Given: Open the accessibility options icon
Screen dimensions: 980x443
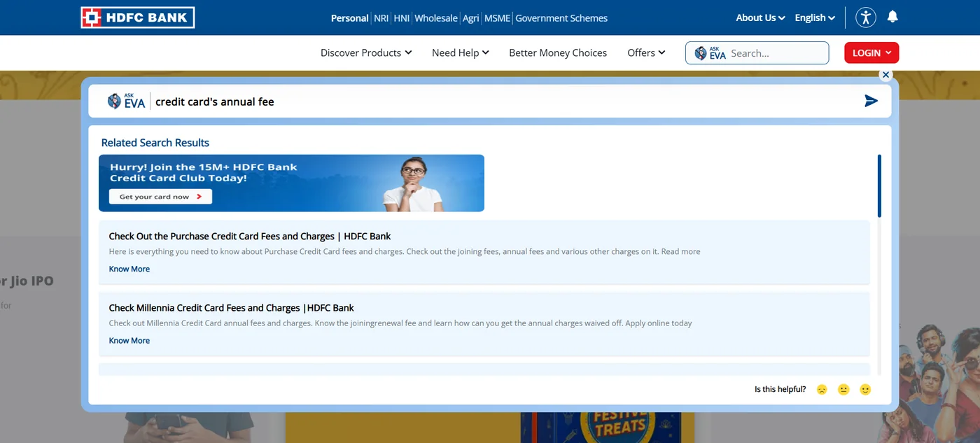Looking at the screenshot, I should pyautogui.click(x=866, y=17).
